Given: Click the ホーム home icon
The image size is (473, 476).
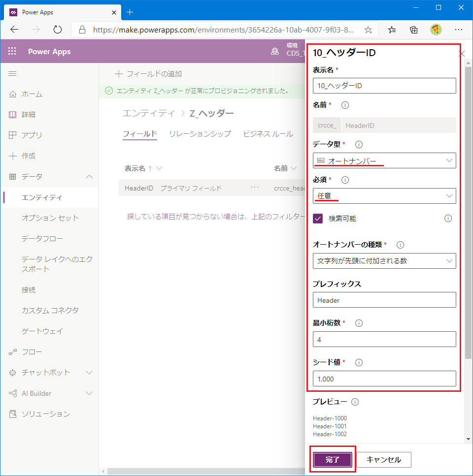Looking at the screenshot, I should coord(12,95).
